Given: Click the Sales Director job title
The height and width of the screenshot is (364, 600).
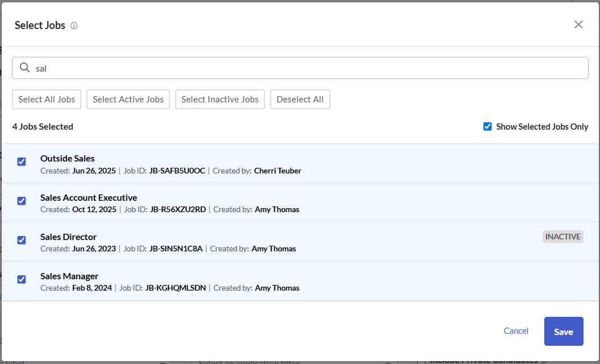Looking at the screenshot, I should (x=69, y=237).
